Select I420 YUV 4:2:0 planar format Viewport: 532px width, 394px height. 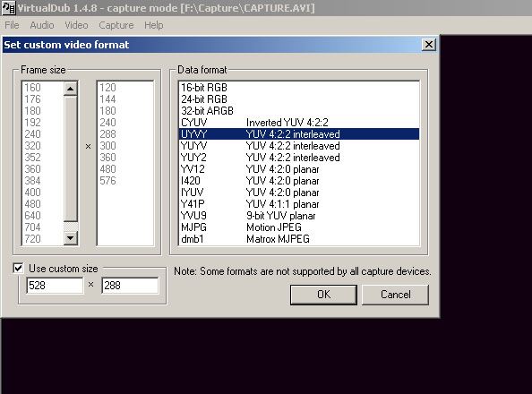click(299, 181)
